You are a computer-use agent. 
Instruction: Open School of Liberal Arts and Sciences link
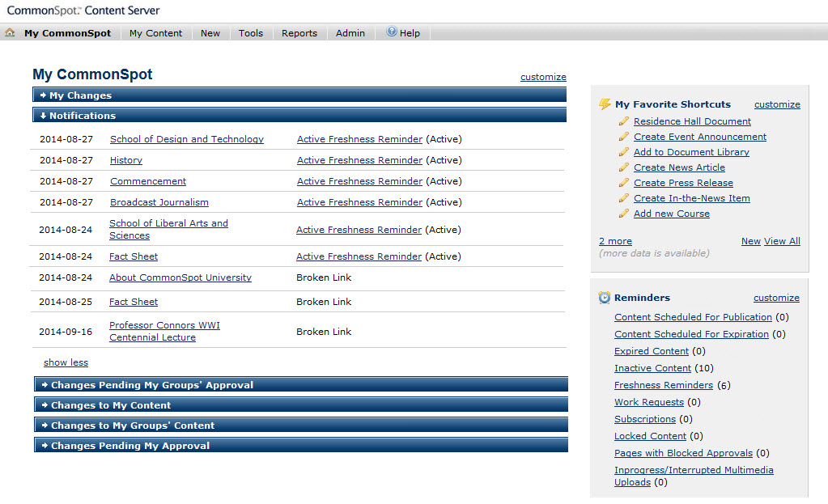168,229
